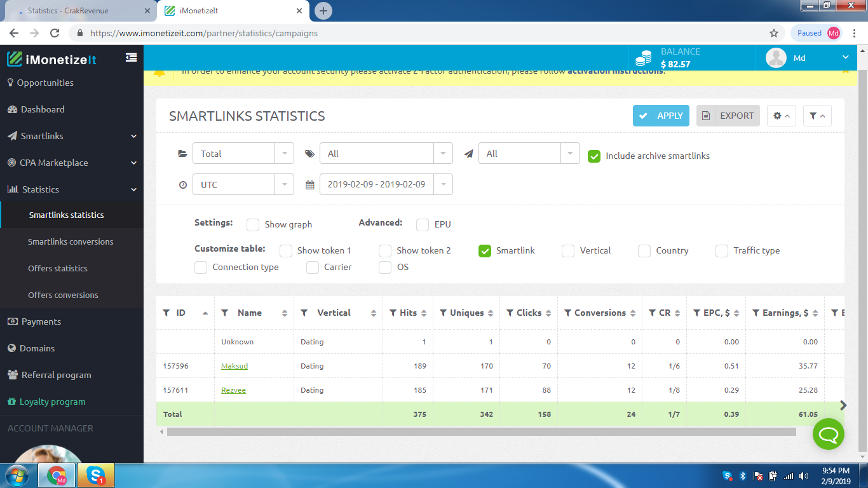The image size is (868, 488).
Task: Click the calendar icon beside date range
Action: click(x=310, y=185)
